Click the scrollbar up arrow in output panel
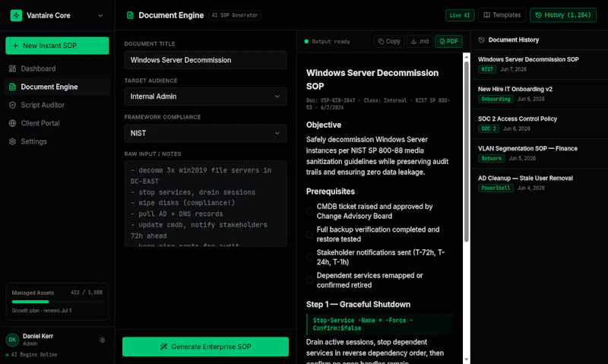 coord(467,57)
